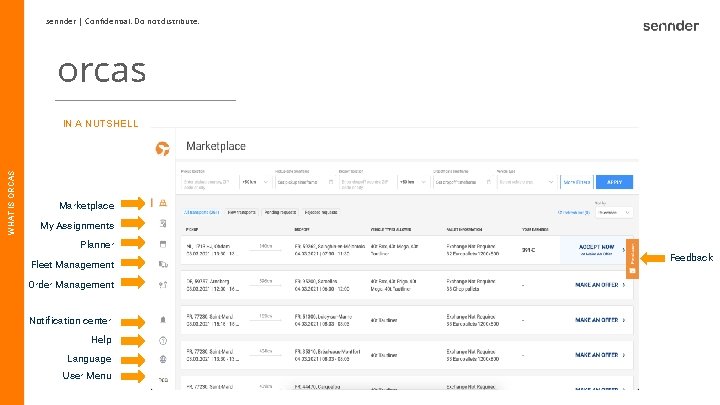Viewport: 720px width, 405px height.
Task: Click chevron arrow next to ACCEPT NOW
Action: pos(624,250)
